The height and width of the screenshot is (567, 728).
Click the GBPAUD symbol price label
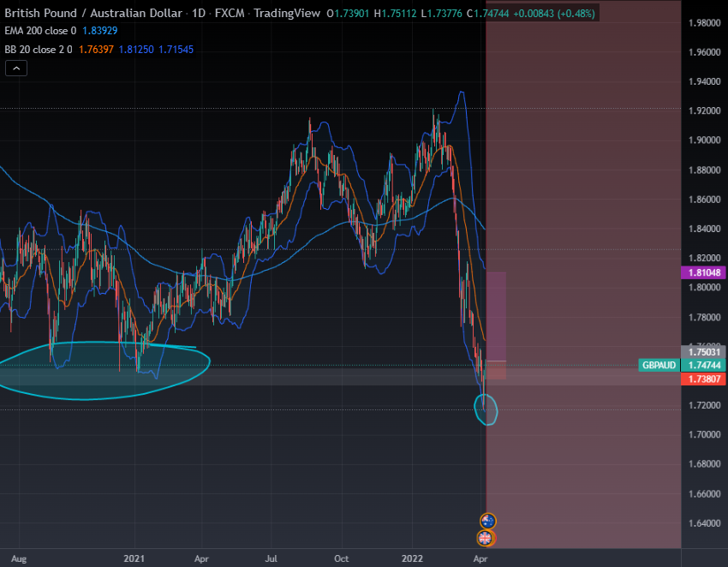(x=659, y=365)
